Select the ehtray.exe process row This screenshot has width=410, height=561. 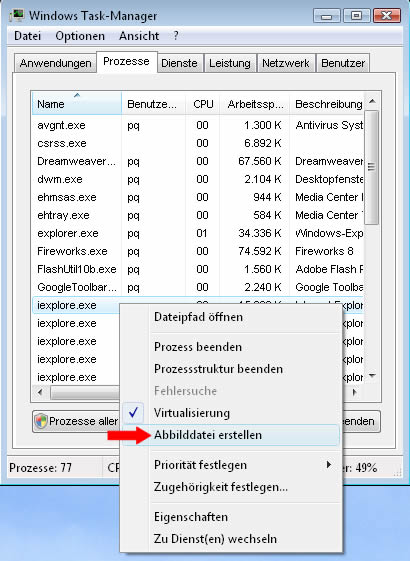(x=198, y=215)
